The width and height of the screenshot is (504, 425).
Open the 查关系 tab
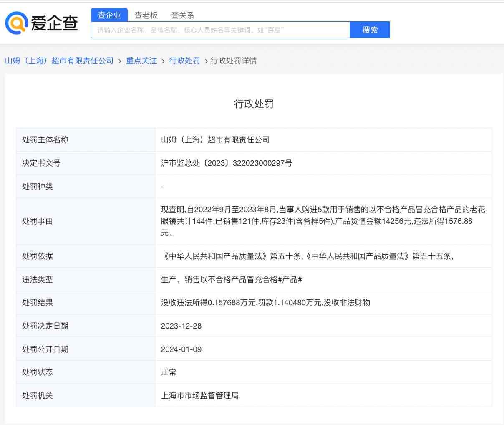[x=182, y=15]
